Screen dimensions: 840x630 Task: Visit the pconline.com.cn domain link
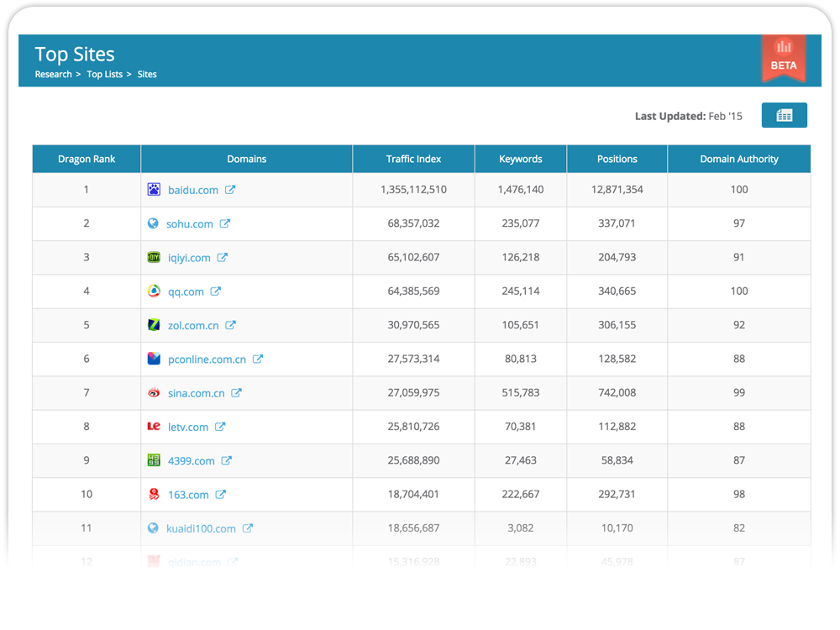point(207,360)
